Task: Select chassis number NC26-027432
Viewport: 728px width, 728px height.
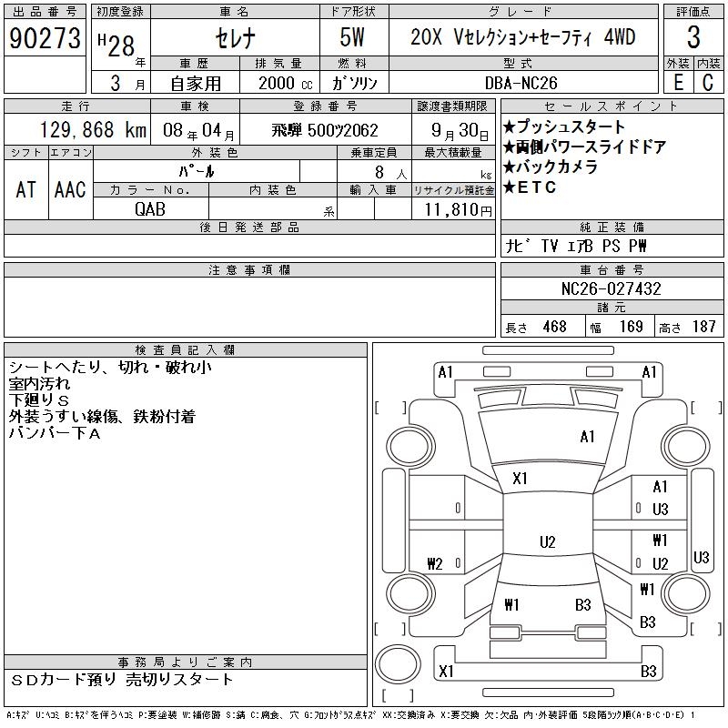Action: click(x=612, y=288)
